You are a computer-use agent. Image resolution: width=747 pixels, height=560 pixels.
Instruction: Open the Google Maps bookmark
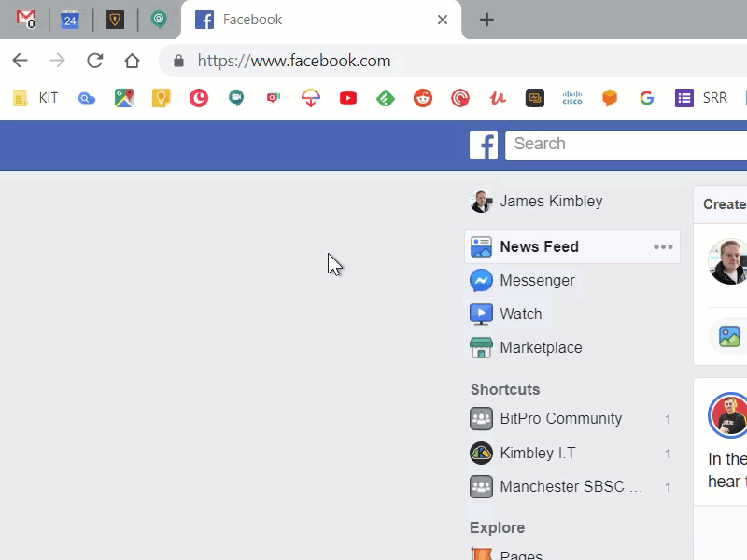(124, 98)
